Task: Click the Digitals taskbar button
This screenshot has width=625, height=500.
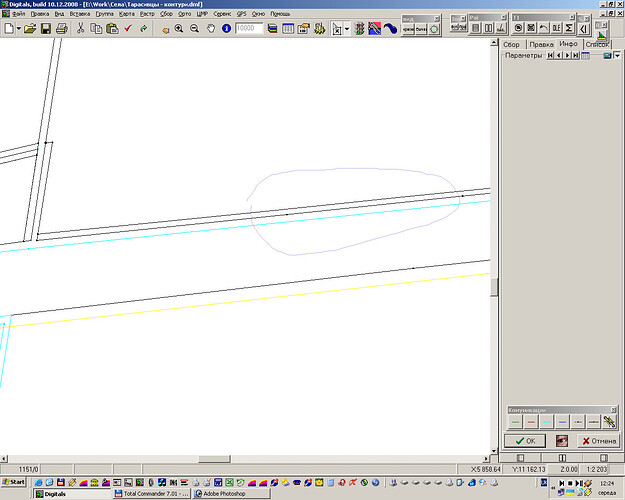Action: 72,494
